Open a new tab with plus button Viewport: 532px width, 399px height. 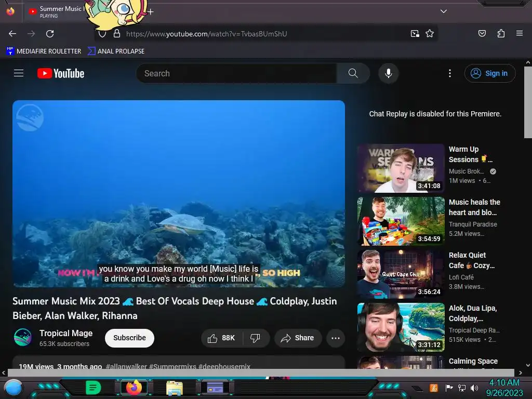tap(150, 12)
